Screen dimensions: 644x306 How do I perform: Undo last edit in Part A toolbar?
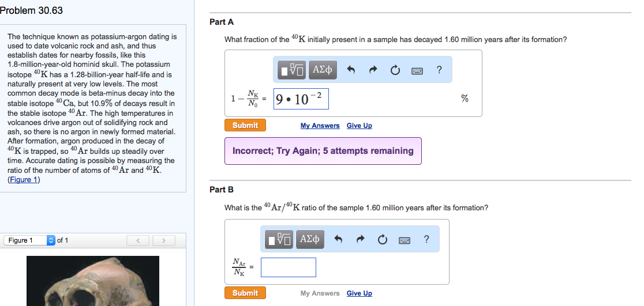click(x=351, y=70)
